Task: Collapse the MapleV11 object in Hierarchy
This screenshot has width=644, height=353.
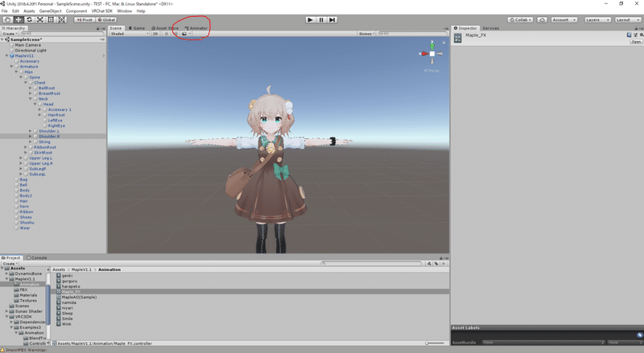Action: (x=7, y=55)
